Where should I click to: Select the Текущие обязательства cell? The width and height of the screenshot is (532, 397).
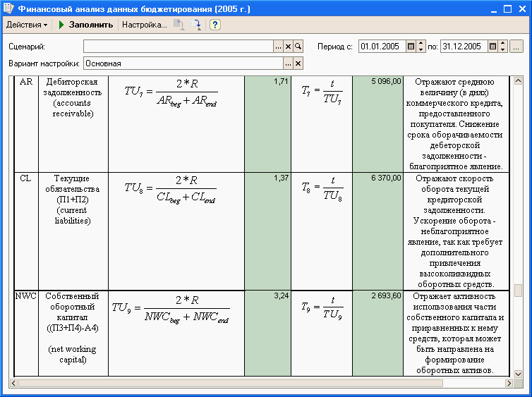73,231
